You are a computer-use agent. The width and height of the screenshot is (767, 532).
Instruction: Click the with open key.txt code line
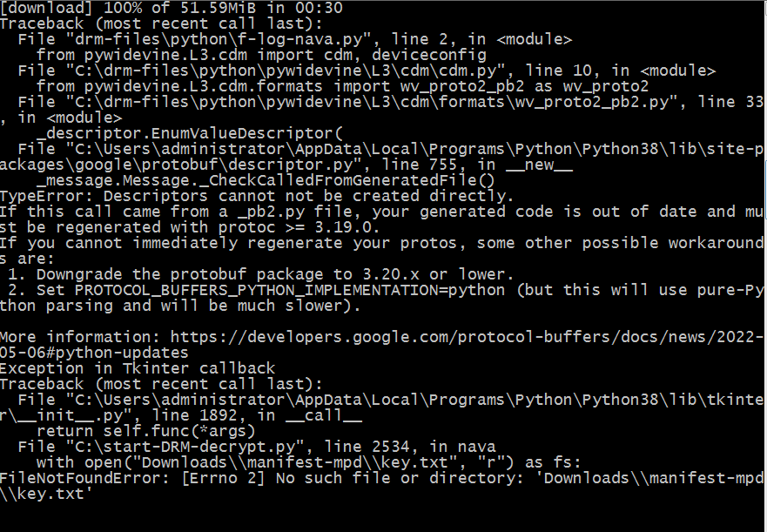click(x=309, y=462)
